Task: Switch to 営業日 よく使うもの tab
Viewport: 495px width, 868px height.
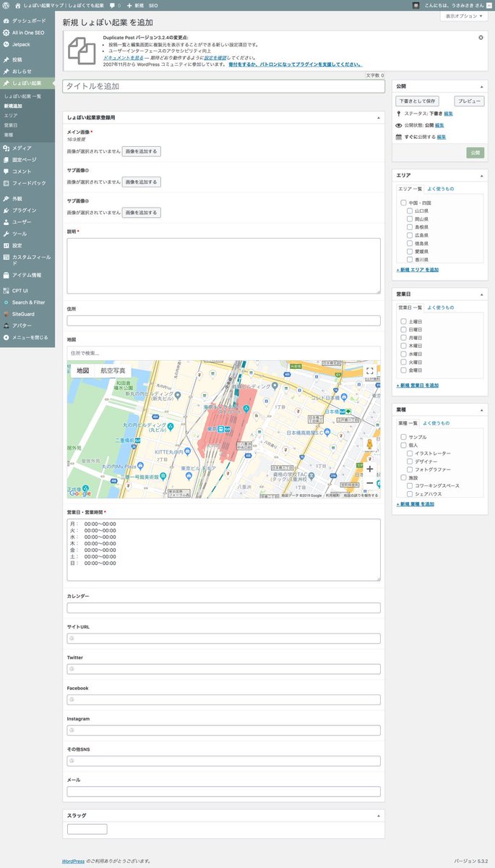Action: (x=441, y=307)
